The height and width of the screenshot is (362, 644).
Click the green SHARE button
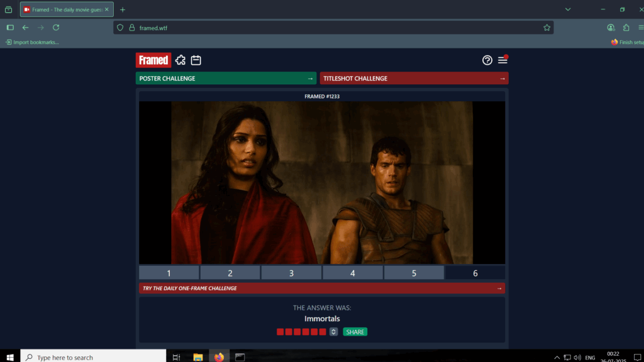[355, 332]
